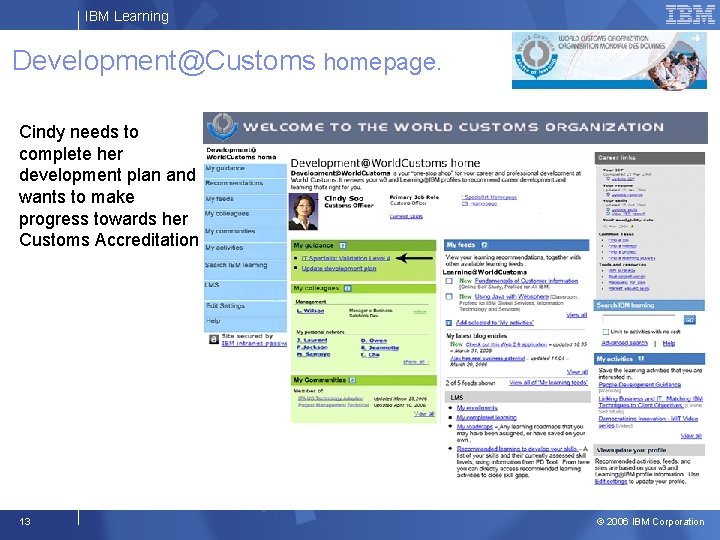The width and height of the screenshot is (720, 540).
Task: Open Democratizing Innovation MIT Video link
Action: coord(648,422)
